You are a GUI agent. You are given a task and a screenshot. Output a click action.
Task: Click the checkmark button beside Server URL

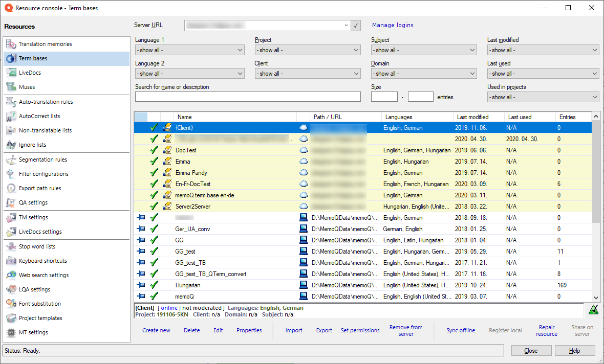point(355,25)
